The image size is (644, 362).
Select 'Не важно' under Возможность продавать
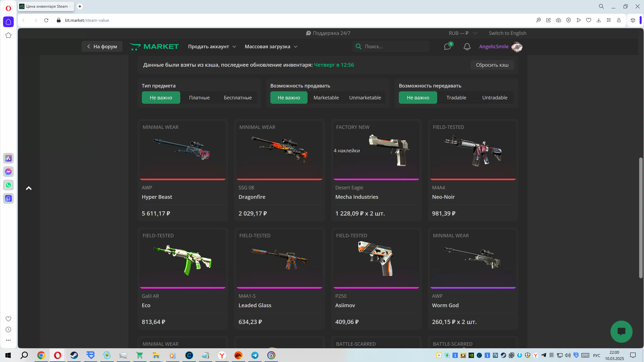tap(289, 98)
